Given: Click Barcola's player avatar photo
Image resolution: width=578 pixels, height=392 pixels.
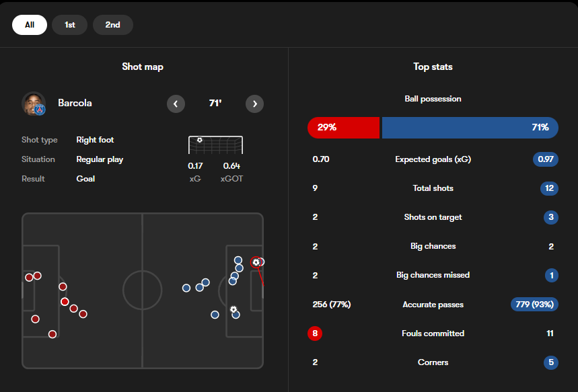Looking at the screenshot, I should pyautogui.click(x=34, y=104).
